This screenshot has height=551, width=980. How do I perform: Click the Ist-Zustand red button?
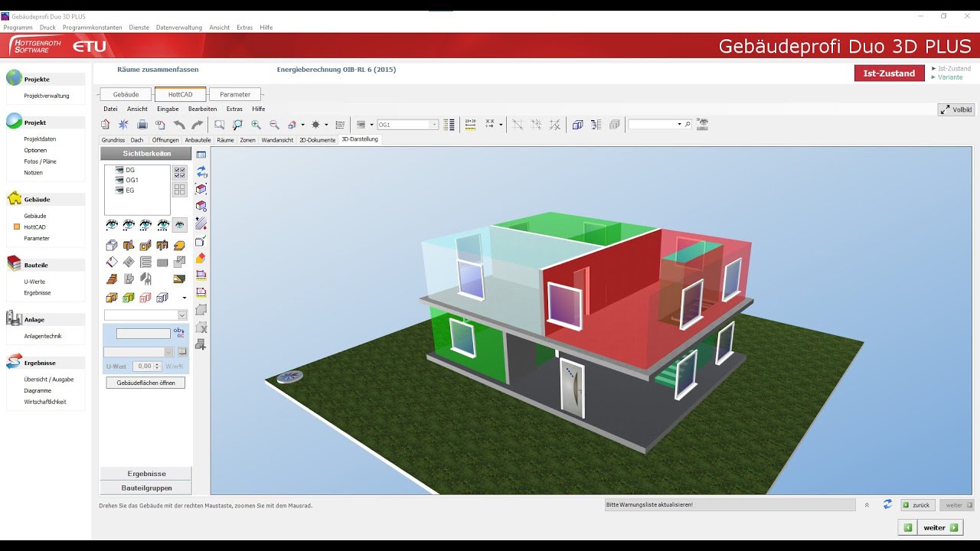pos(889,73)
